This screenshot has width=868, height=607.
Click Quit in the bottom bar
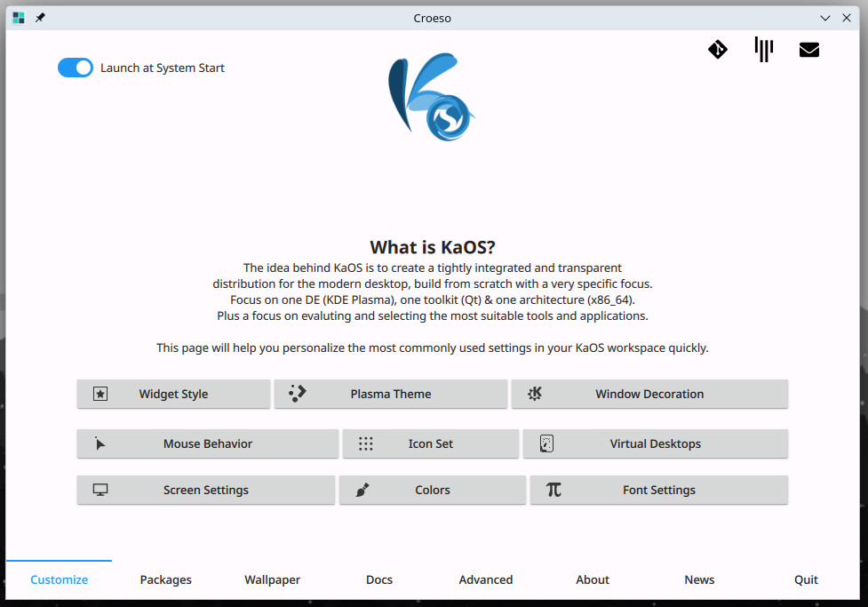tap(806, 579)
